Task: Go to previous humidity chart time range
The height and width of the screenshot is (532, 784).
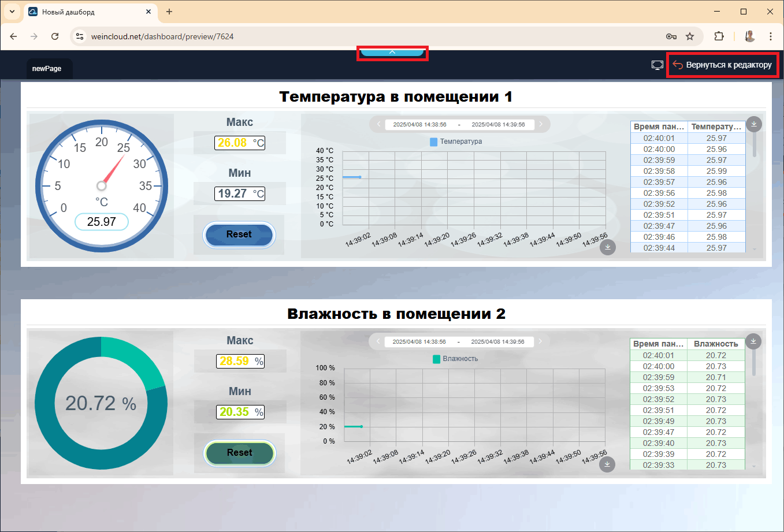Action: click(378, 341)
